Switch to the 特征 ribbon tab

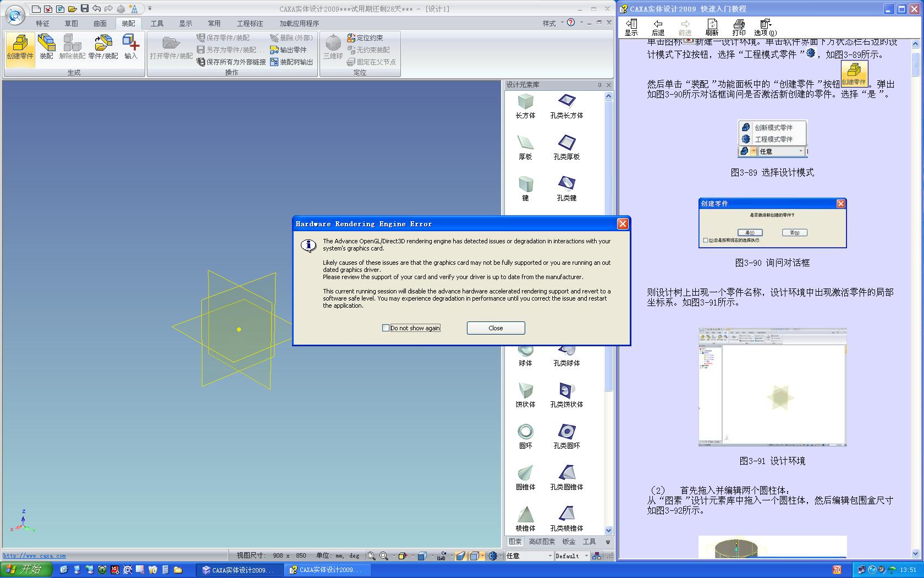coord(42,24)
